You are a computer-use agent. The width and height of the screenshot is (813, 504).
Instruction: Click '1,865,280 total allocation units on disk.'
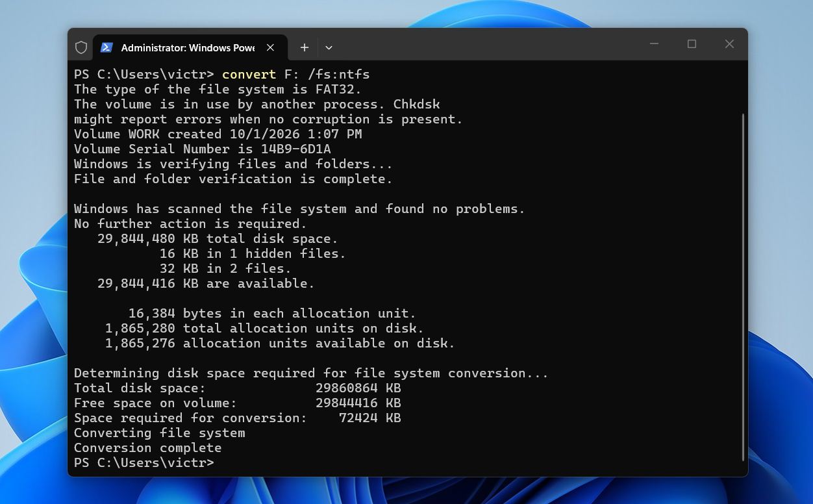(x=264, y=329)
